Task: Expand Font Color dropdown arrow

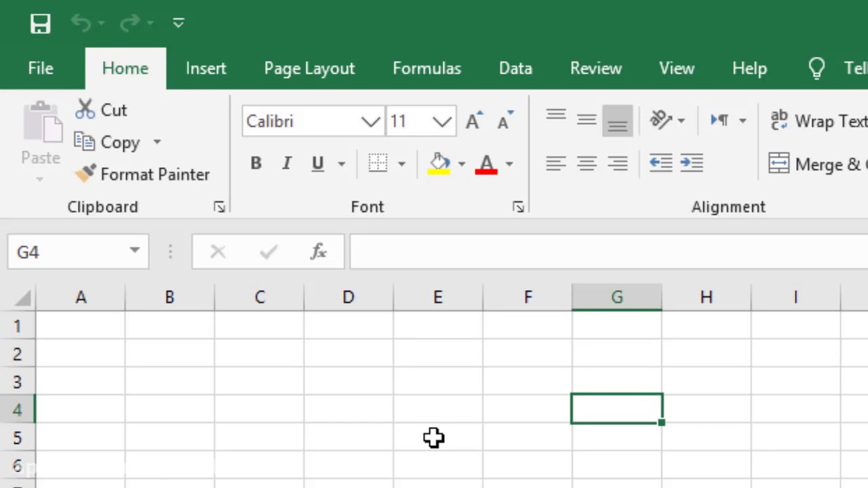Action: point(509,163)
